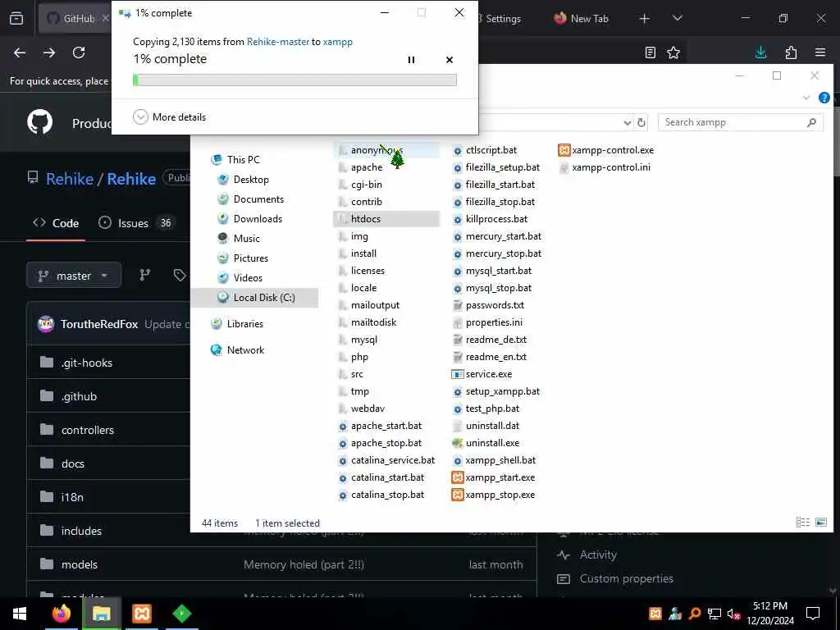
Task: Open the Rehike owner link
Action: tap(70, 179)
